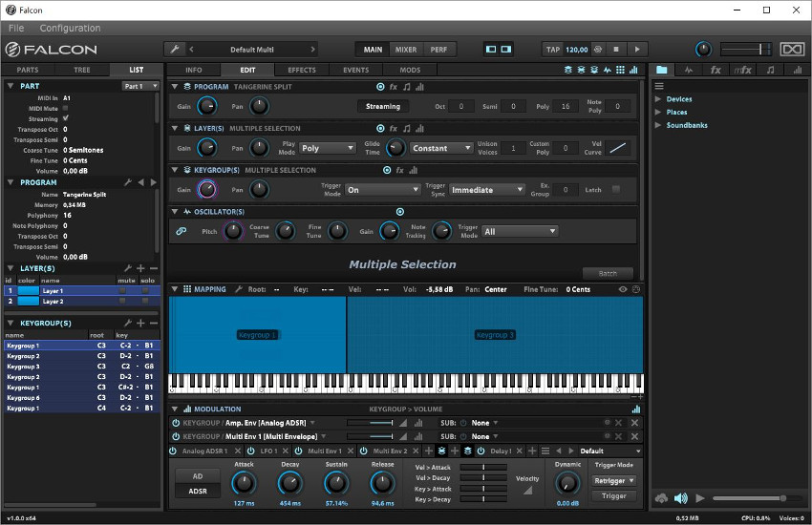Click the Streaming button in PROGRAM editor
This screenshot has width=812, height=525.
pyautogui.click(x=383, y=106)
